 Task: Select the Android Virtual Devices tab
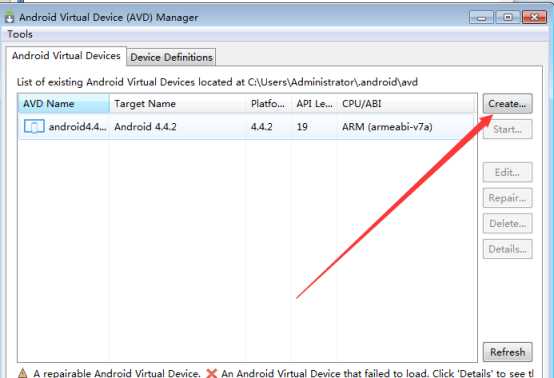(66, 56)
